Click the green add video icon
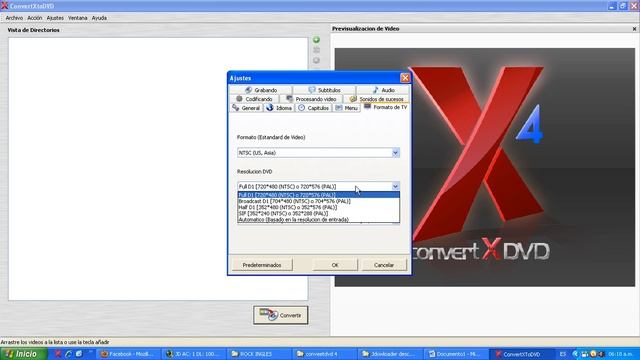 point(316,40)
